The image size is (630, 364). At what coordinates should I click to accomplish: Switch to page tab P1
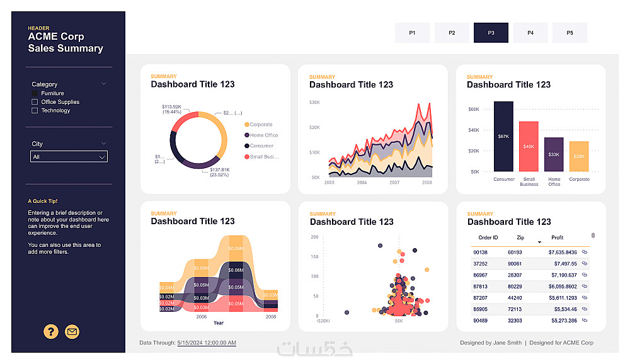coord(412,33)
